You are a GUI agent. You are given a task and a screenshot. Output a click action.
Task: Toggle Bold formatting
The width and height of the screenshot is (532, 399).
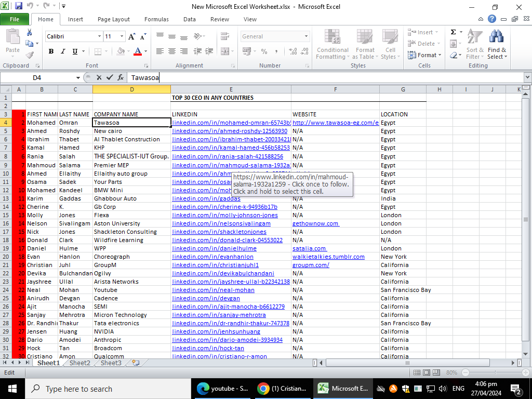click(51, 51)
